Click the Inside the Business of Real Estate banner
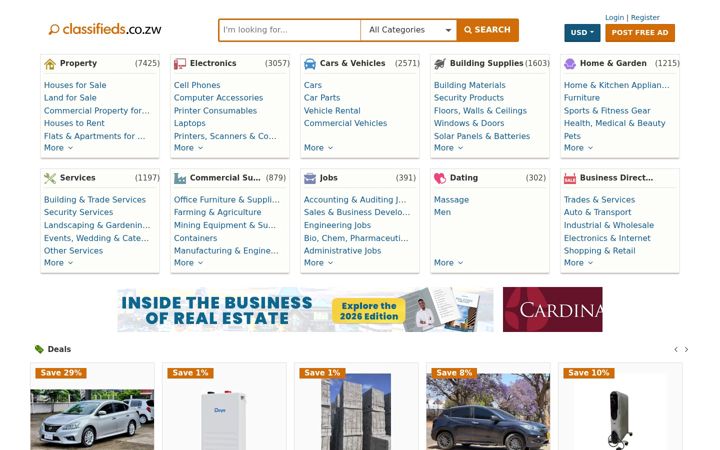 pyautogui.click(x=305, y=309)
